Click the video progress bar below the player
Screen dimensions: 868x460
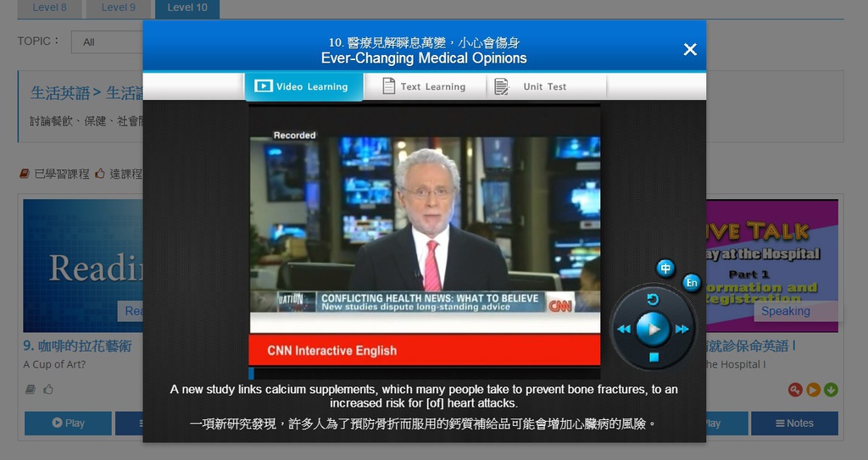(425, 373)
